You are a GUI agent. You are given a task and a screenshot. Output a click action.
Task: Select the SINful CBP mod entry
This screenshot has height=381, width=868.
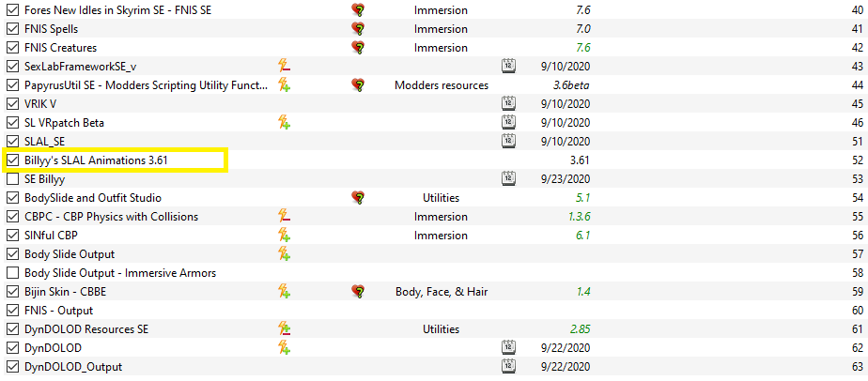[434, 236]
